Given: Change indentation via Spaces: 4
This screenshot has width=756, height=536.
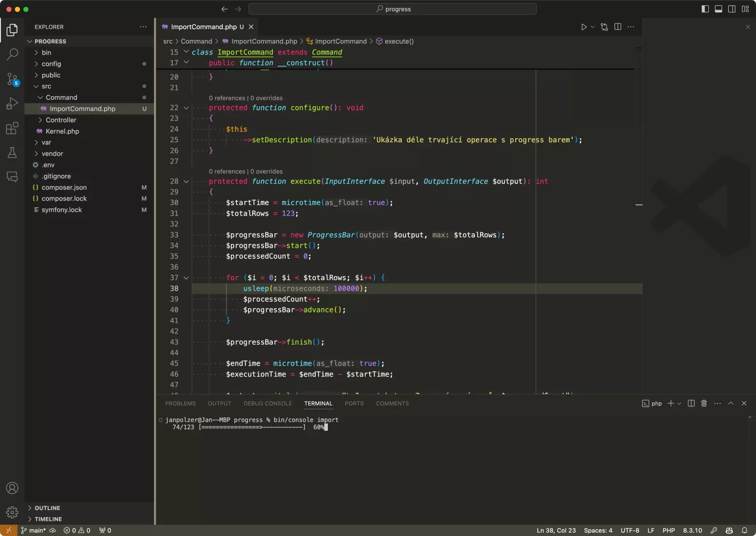Looking at the screenshot, I should tap(598, 530).
